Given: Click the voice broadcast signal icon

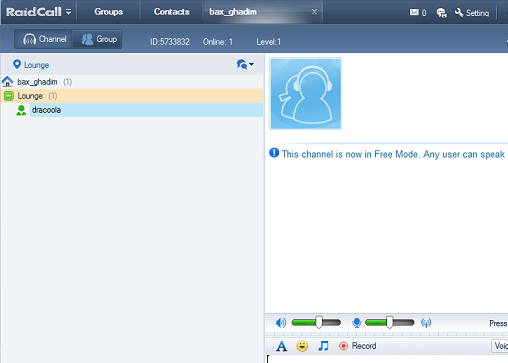Looking at the screenshot, I should tap(426, 322).
